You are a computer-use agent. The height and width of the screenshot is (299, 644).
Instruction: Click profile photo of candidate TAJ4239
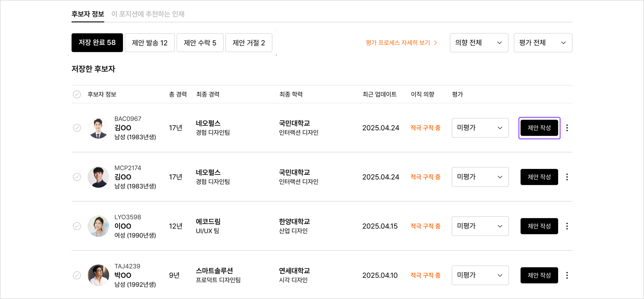pyautogui.click(x=98, y=275)
